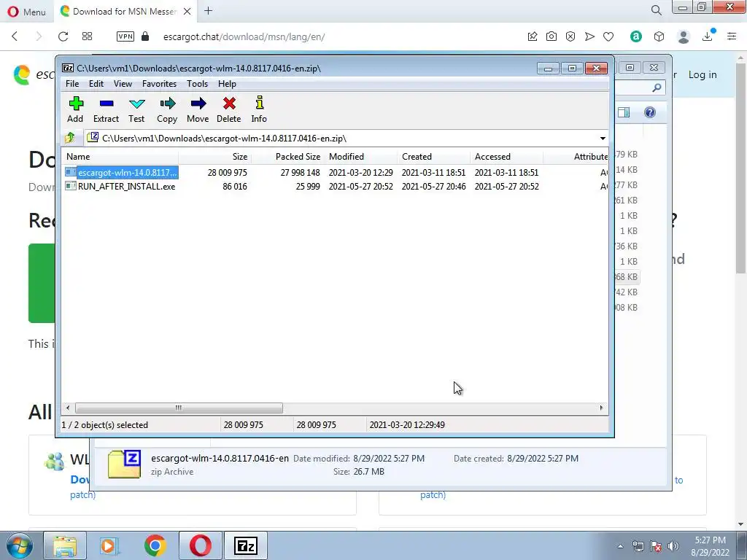Open 7-Zip File menu

(x=72, y=84)
